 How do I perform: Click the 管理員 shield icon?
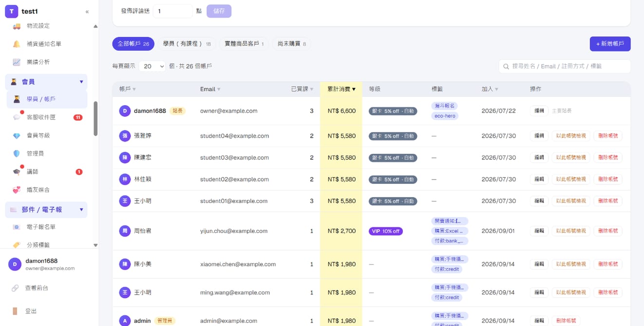17,153
